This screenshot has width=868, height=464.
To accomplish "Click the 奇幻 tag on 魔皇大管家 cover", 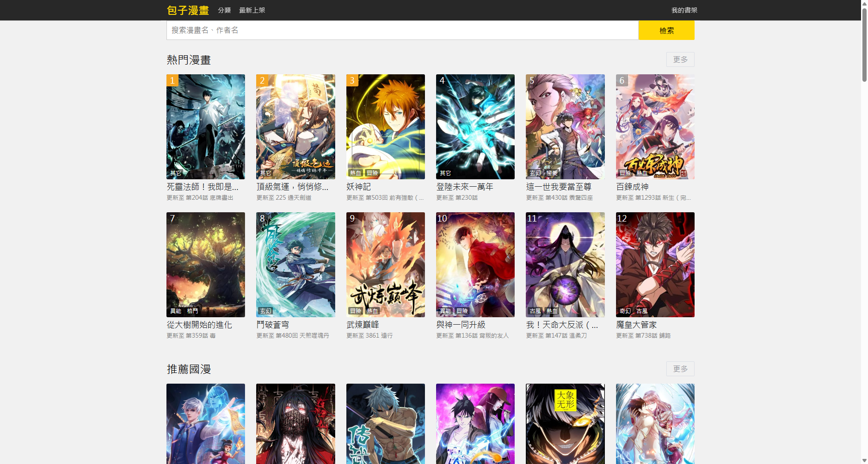I will point(625,311).
